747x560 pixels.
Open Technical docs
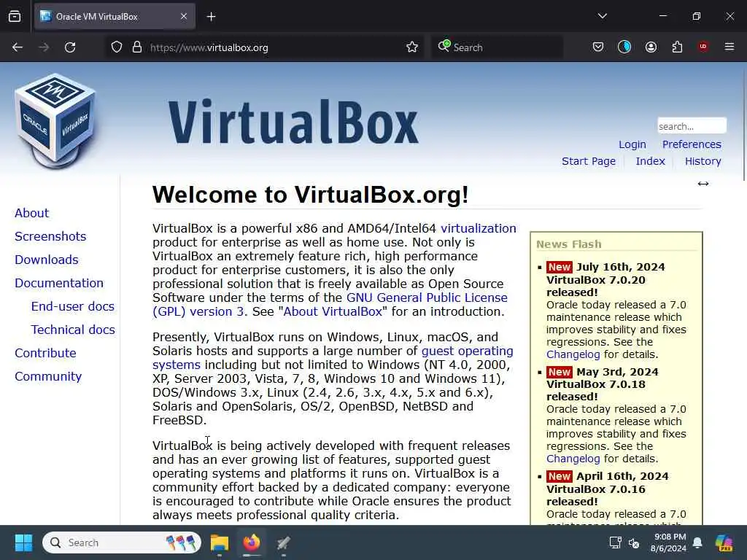[73, 330]
